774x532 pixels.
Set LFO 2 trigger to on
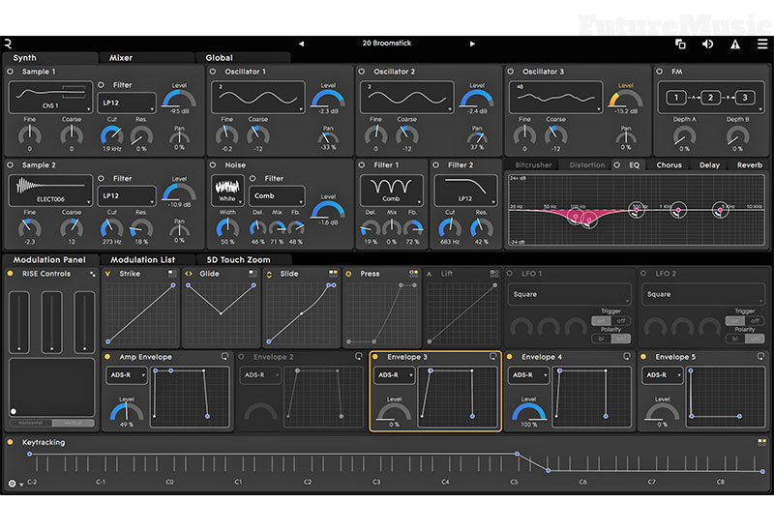click(735, 321)
